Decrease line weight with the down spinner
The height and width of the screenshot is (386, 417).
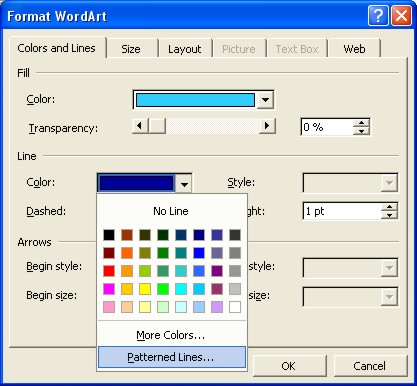[389, 215]
